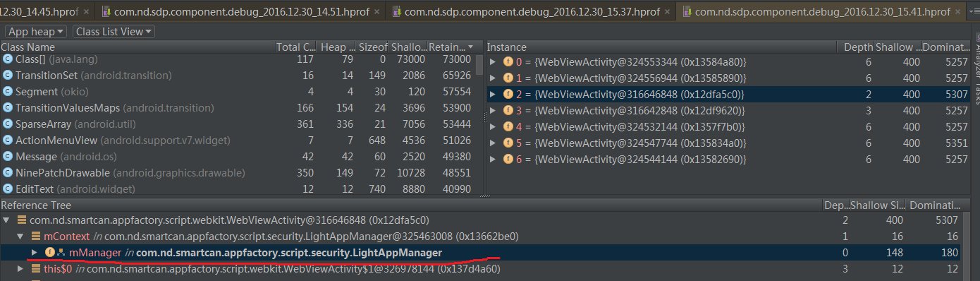Click the Depth column header in the instance pane
The width and height of the screenshot is (980, 281).
[x=859, y=47]
